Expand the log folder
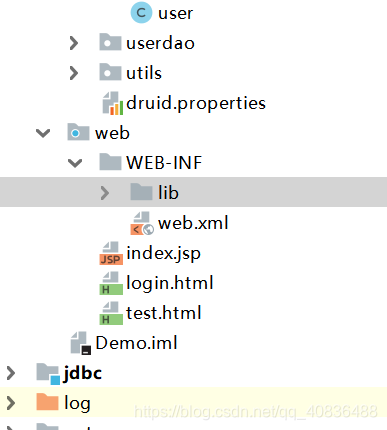The height and width of the screenshot is (430, 387). [x=11, y=403]
